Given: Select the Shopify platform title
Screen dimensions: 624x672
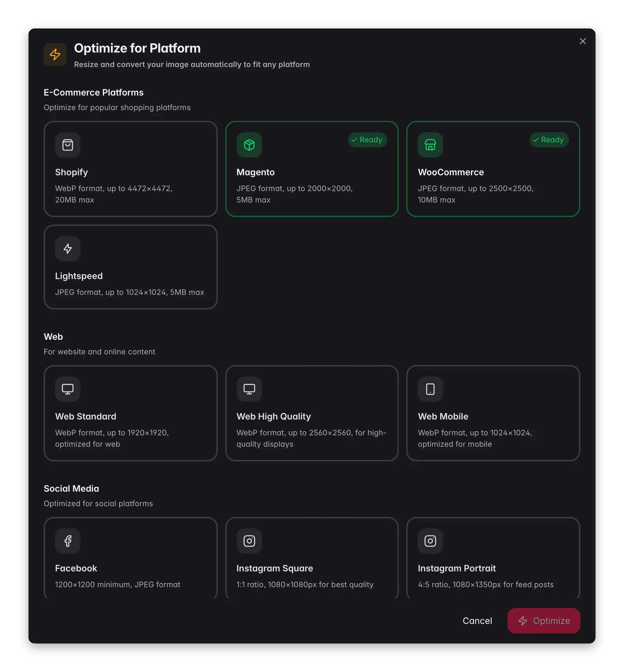Looking at the screenshot, I should pos(72,172).
